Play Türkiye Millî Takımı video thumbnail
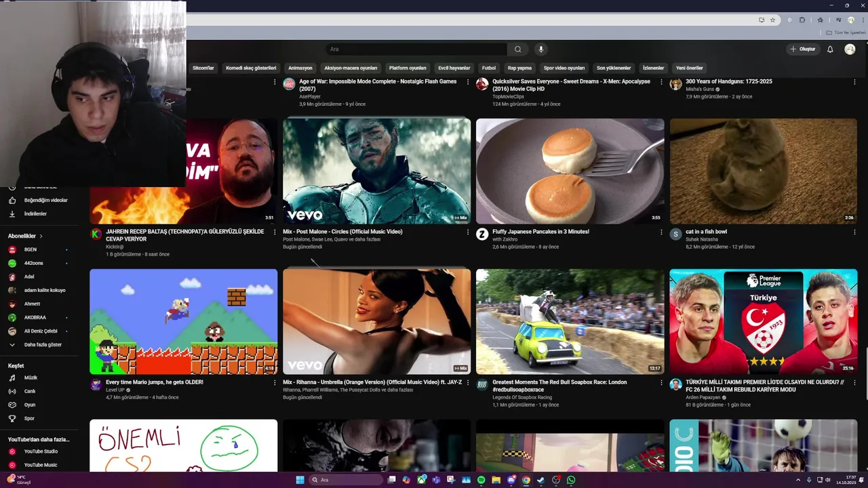The height and width of the screenshot is (488, 868). point(763,321)
